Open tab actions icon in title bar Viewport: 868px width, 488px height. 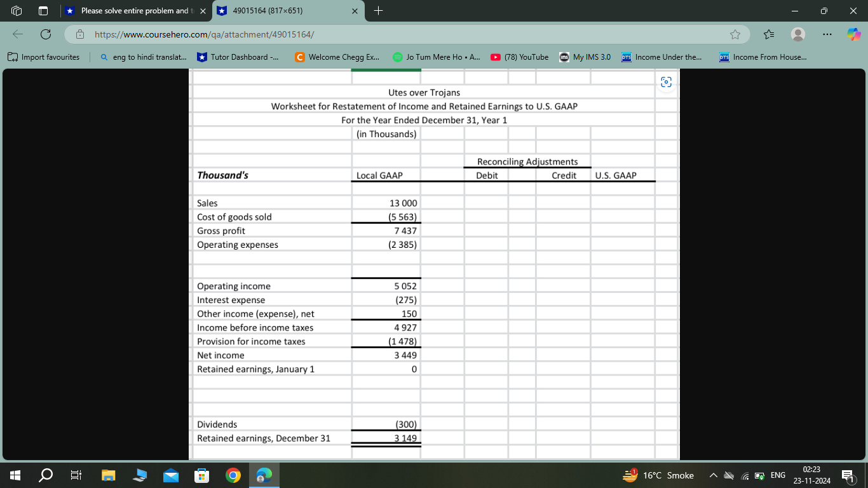click(43, 11)
